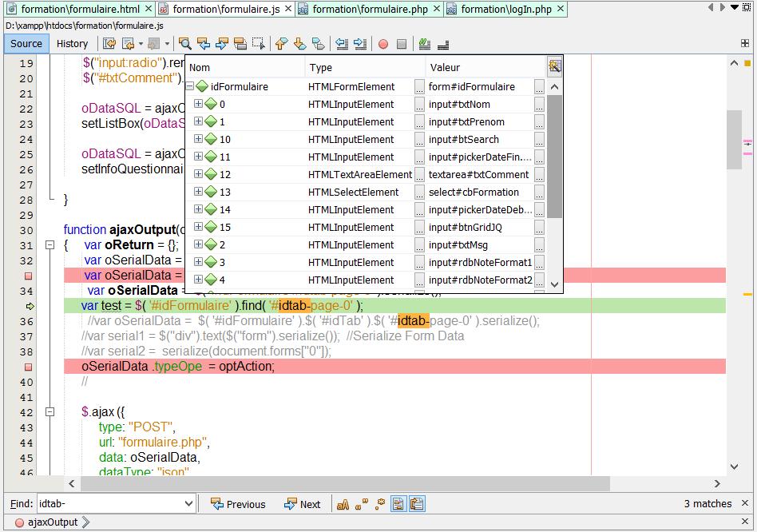The image size is (757, 532).
Task: Click Next Bookmark down-arrow icon
Action: click(x=299, y=44)
